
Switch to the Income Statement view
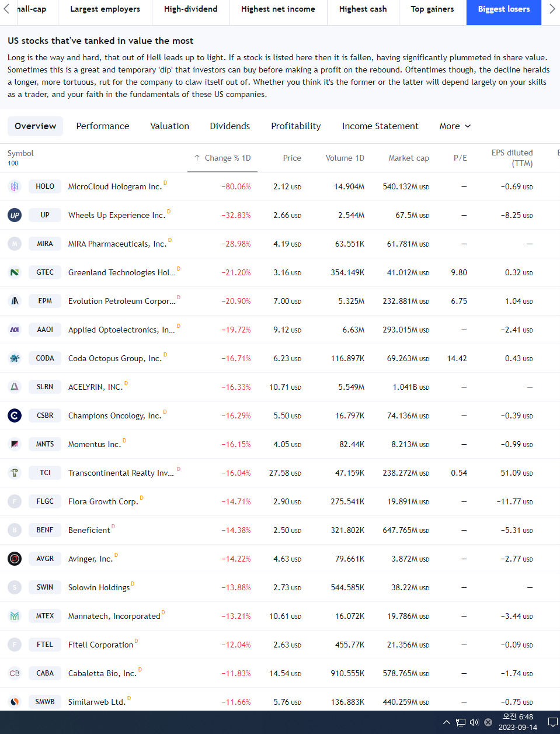pyautogui.click(x=380, y=126)
